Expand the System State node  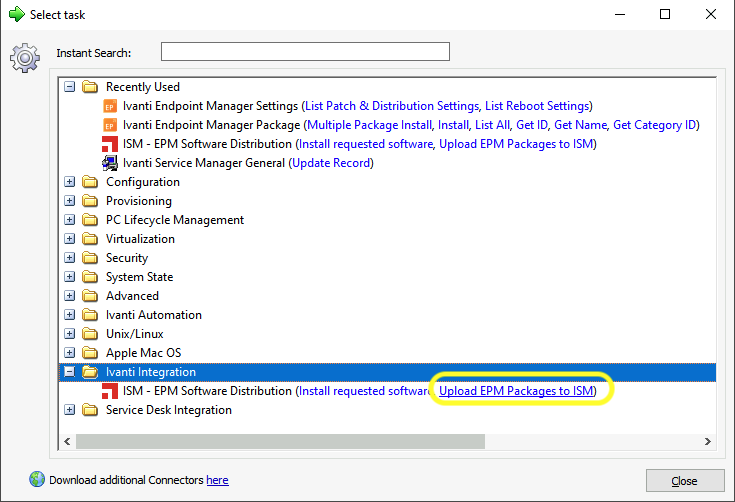(69, 277)
